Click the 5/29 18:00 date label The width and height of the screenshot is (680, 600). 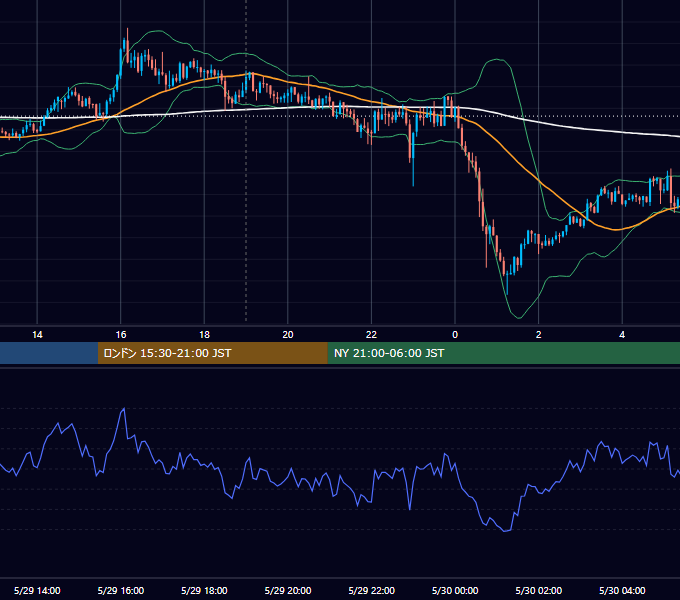204,590
